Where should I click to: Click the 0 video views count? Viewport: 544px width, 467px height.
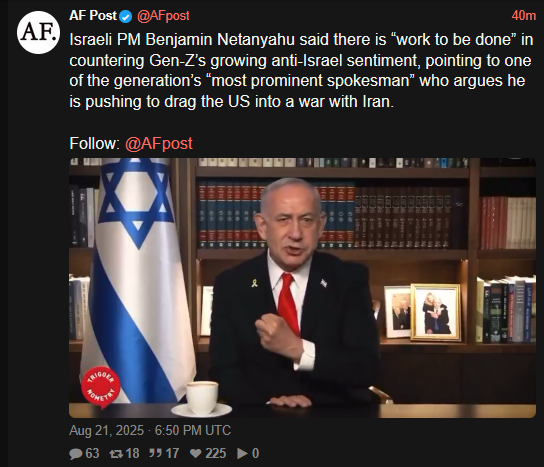(x=255, y=453)
